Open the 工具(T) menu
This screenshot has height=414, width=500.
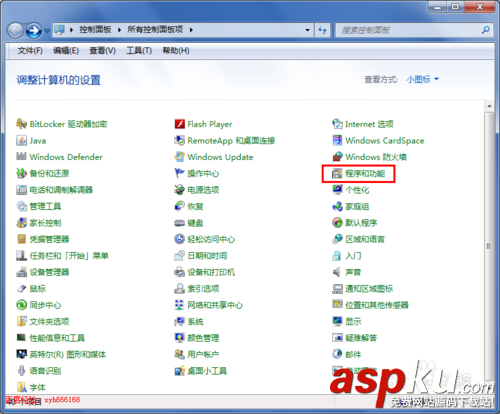139,51
